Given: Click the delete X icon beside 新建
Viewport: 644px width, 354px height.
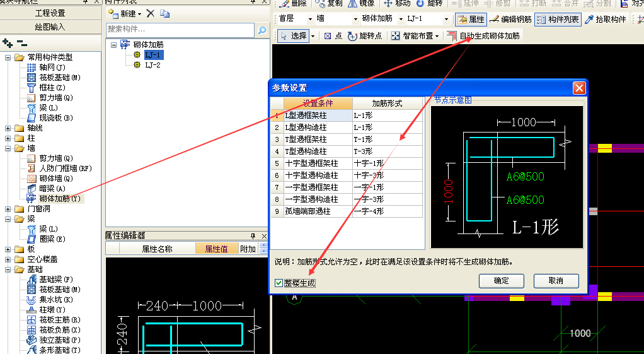Looking at the screenshot, I should [x=151, y=13].
